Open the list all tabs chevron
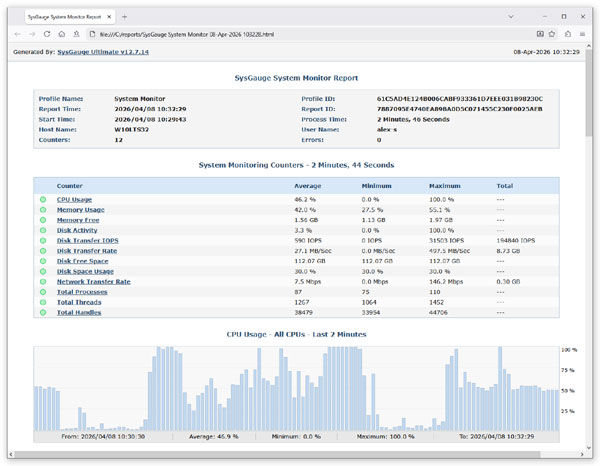600x466 pixels. (510, 16)
